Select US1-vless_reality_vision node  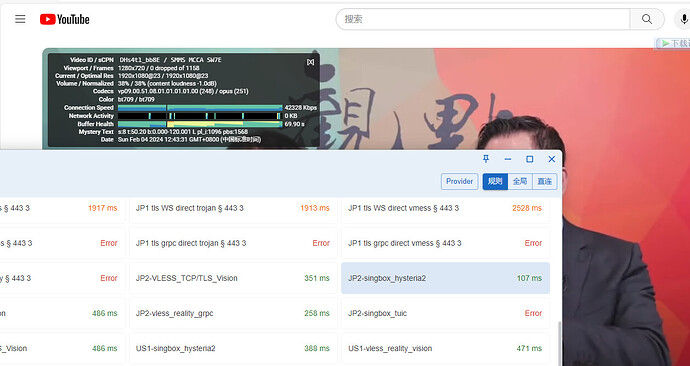[x=445, y=348]
